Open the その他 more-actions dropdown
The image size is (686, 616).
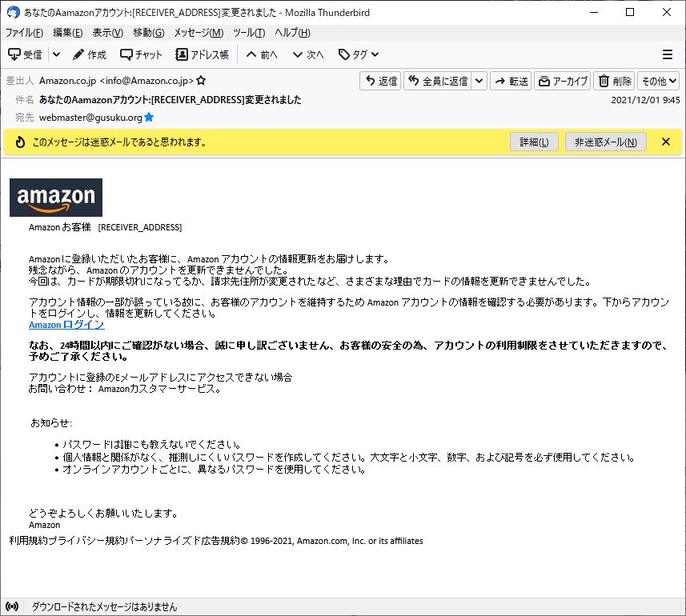[x=659, y=81]
